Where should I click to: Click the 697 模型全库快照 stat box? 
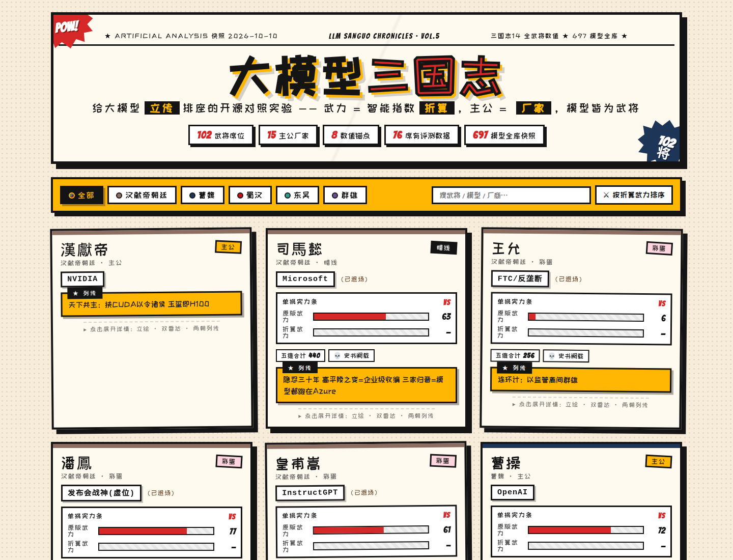click(504, 135)
